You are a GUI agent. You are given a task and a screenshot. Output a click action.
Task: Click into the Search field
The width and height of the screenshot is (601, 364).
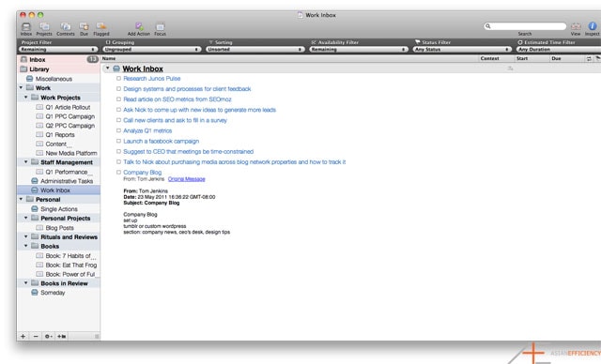coord(525,26)
